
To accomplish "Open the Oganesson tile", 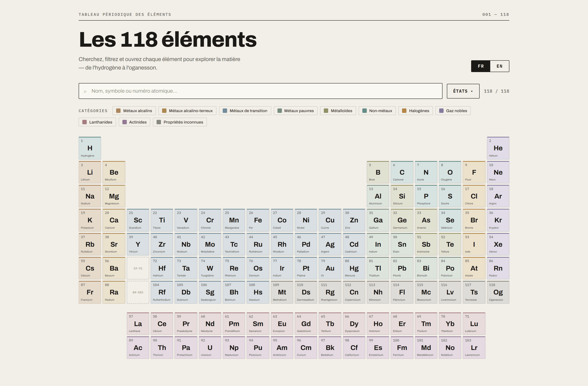I will 498,292.
